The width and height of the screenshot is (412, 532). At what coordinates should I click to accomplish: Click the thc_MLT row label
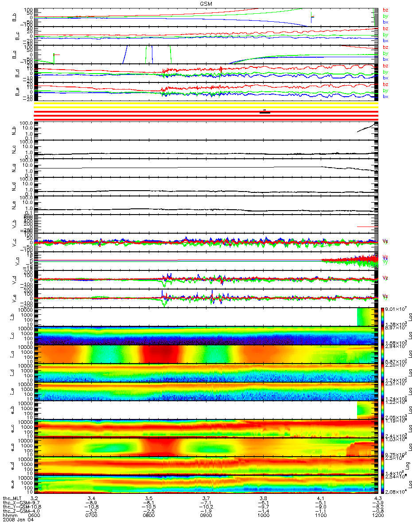point(12,498)
